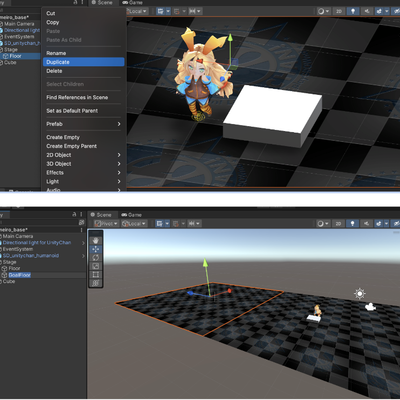The width and height of the screenshot is (400, 400).
Task: Click the hierarchy search-by-type icon
Action: 81,222
